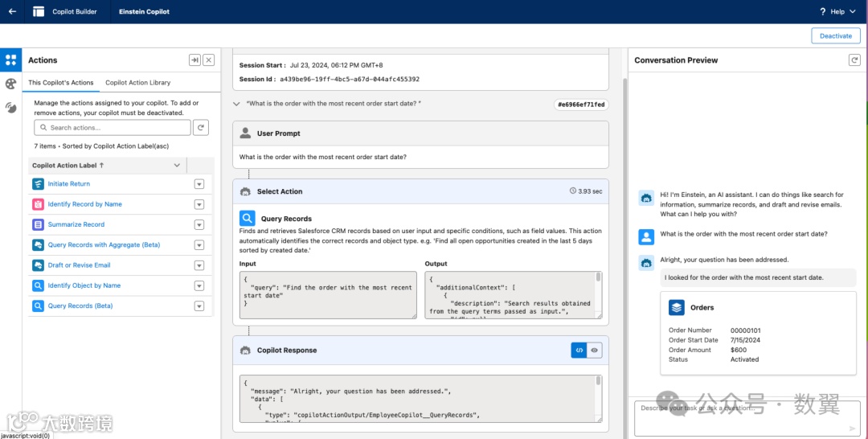Open the Identify Object by Name link
This screenshot has height=439, width=868.
click(x=84, y=285)
